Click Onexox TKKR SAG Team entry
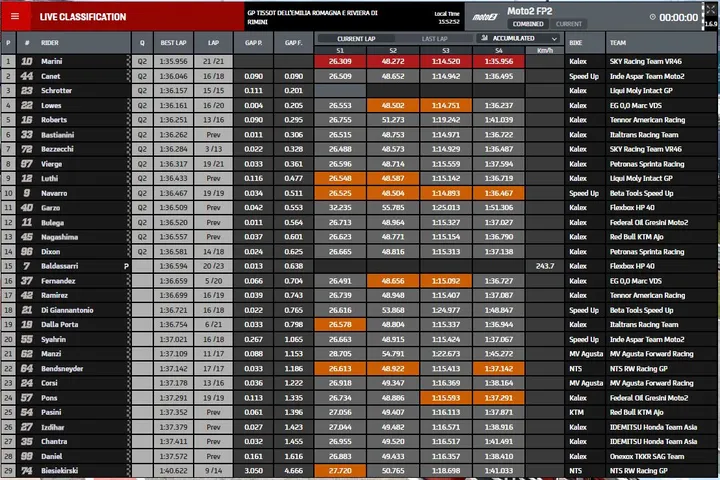The width and height of the screenshot is (720, 480). click(647, 456)
